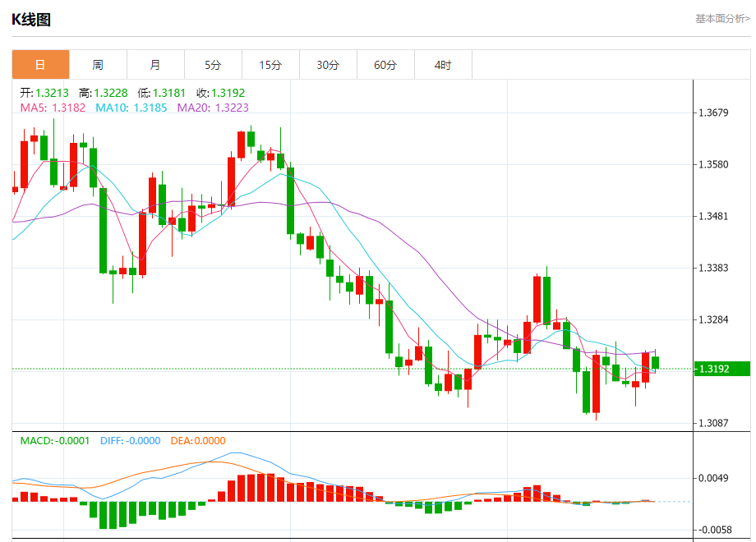
Task: Click the 1.3679 price axis label
Action: click(x=713, y=113)
